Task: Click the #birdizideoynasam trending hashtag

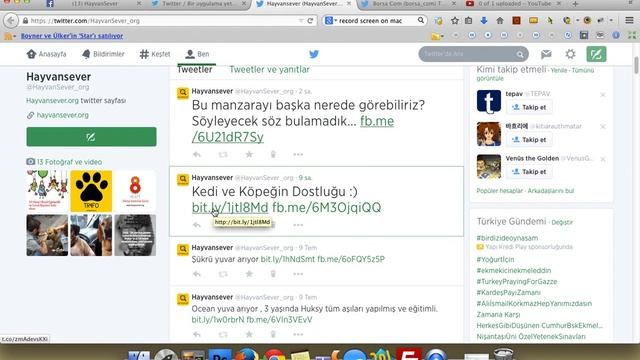Action: [507, 238]
